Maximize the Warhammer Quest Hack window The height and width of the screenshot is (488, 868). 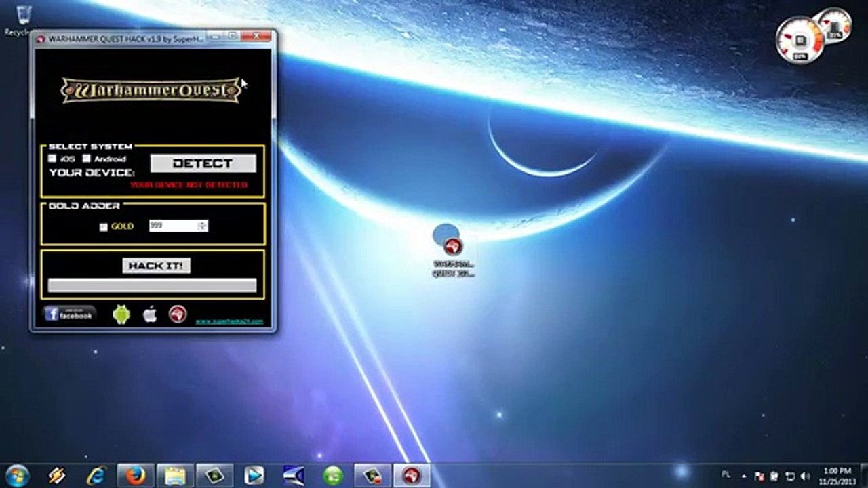232,37
